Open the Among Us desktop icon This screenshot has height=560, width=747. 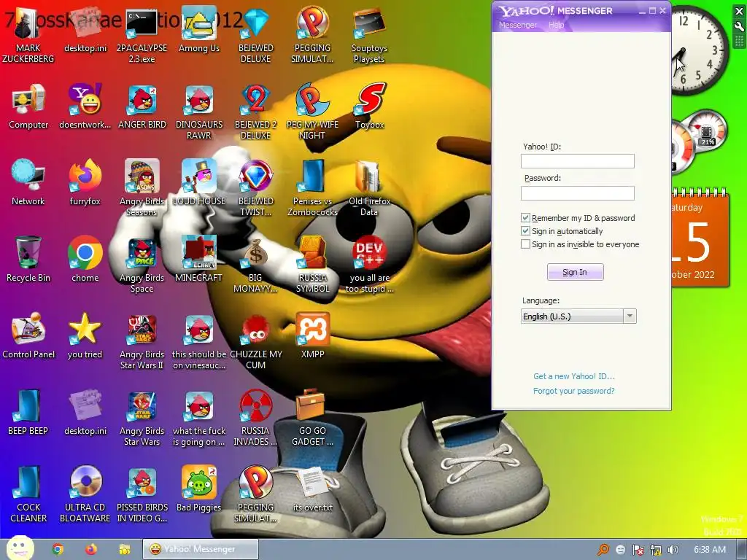pos(198,28)
